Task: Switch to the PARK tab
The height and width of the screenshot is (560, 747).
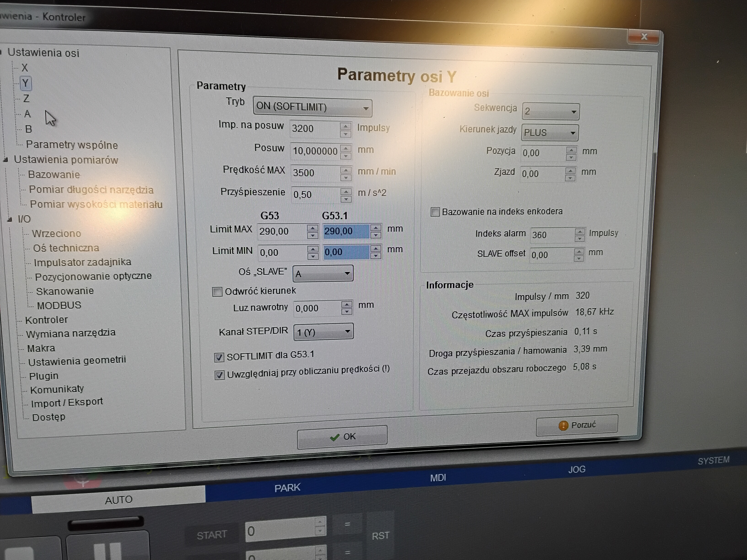Action: 287,488
